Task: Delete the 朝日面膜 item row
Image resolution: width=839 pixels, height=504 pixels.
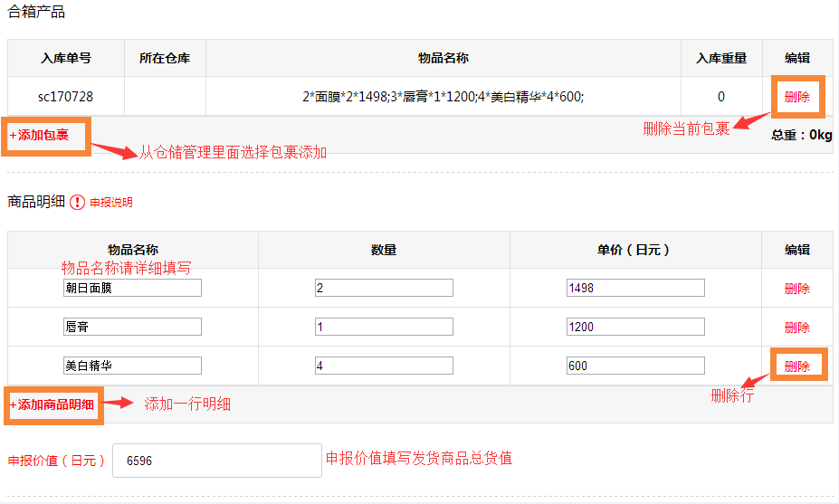Action: (x=796, y=289)
